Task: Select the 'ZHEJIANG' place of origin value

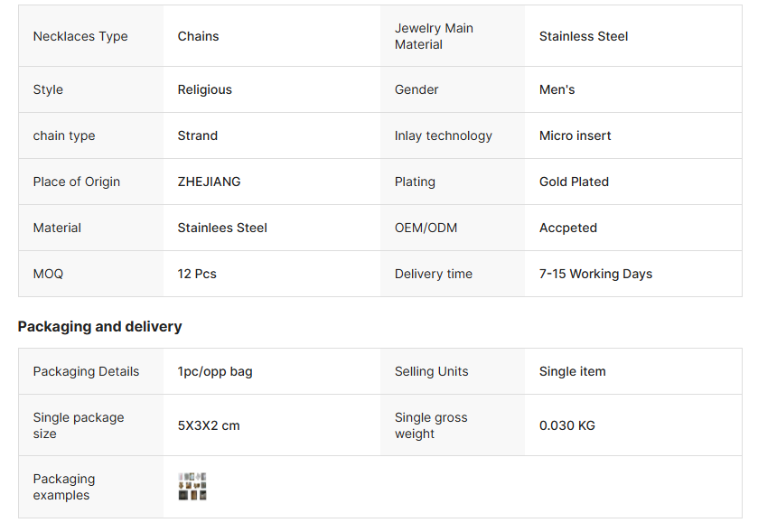Action: tap(210, 182)
